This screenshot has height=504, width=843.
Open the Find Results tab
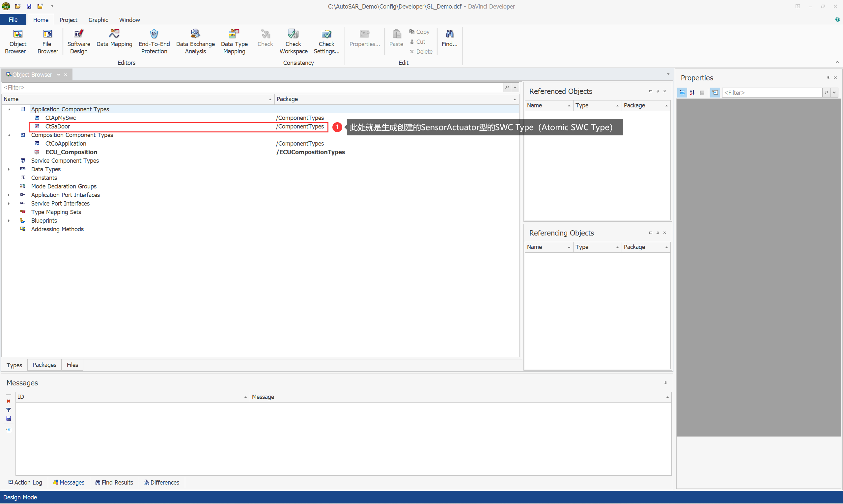[114, 482]
